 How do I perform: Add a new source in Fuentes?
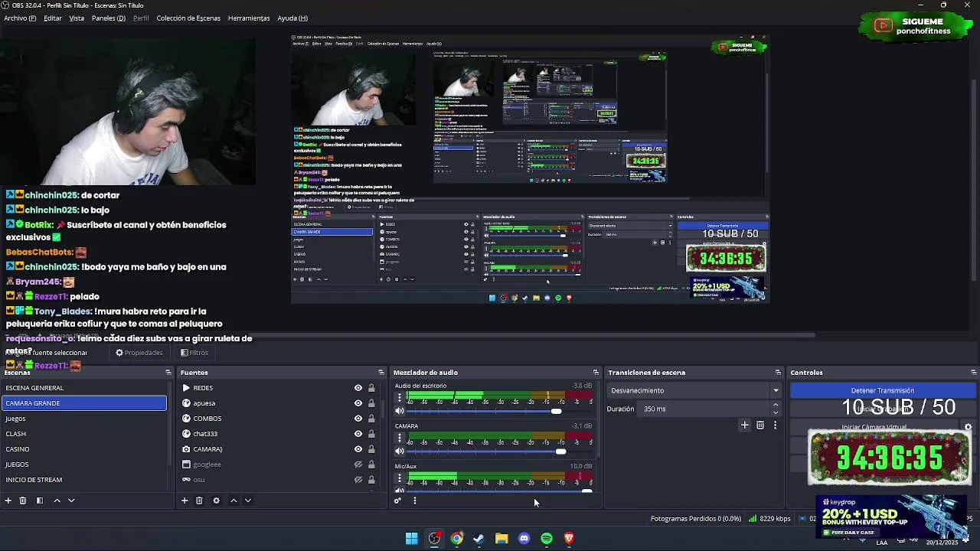(185, 500)
